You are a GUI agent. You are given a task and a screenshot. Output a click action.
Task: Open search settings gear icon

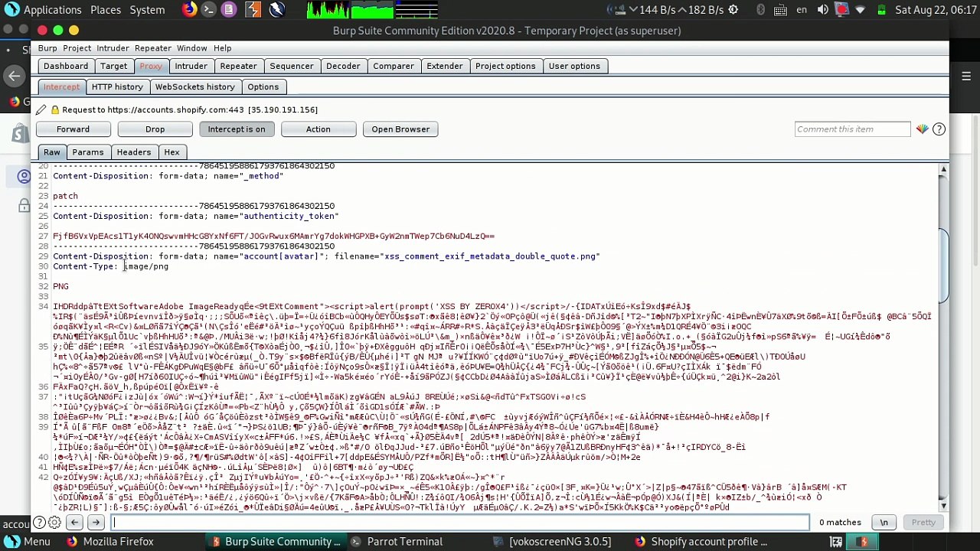click(x=54, y=523)
